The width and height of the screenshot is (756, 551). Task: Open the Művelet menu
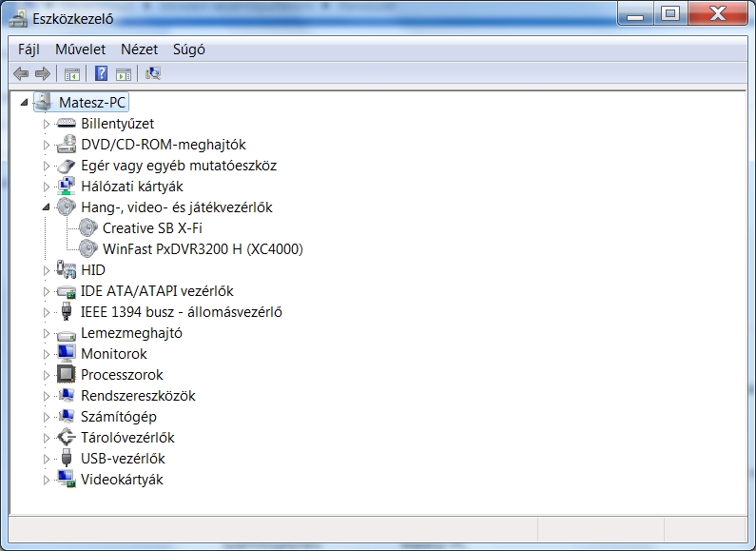point(80,49)
